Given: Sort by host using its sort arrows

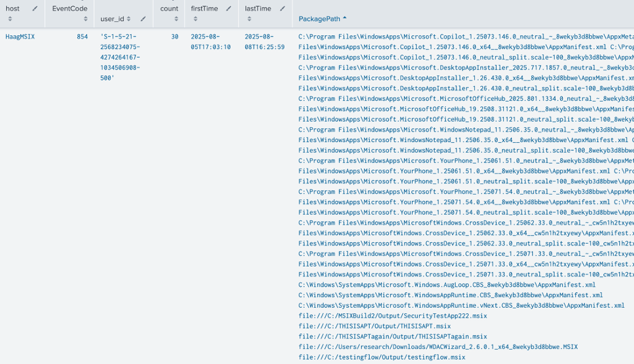Looking at the screenshot, I should pyautogui.click(x=9, y=19).
